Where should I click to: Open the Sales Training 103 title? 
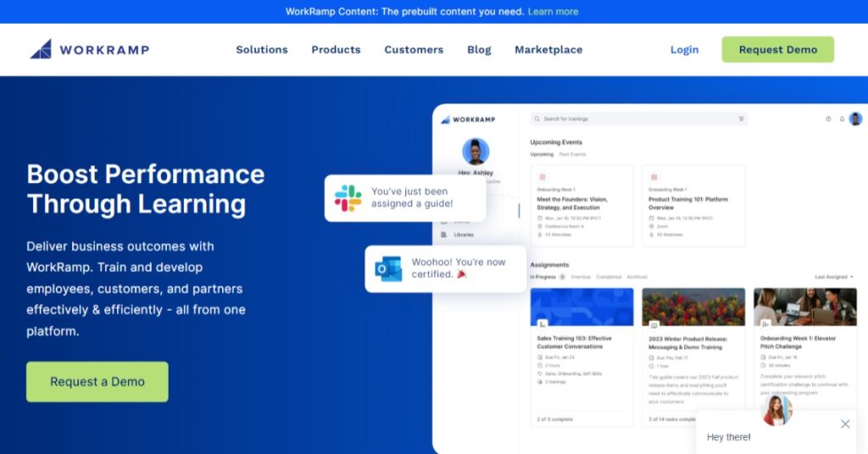pos(574,341)
